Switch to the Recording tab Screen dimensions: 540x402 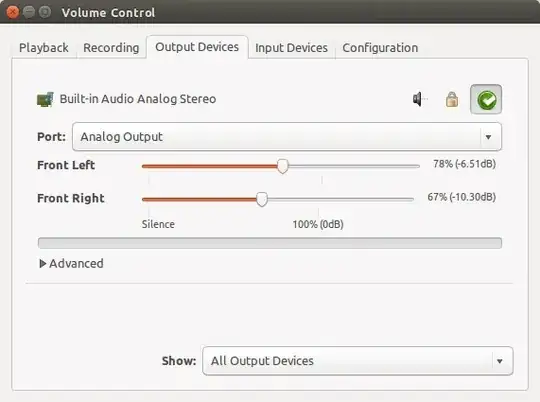coord(111,48)
